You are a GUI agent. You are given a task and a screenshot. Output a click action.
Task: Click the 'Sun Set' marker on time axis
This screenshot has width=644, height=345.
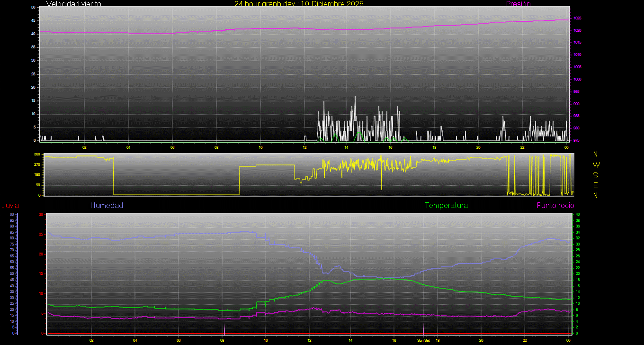[x=423, y=340]
